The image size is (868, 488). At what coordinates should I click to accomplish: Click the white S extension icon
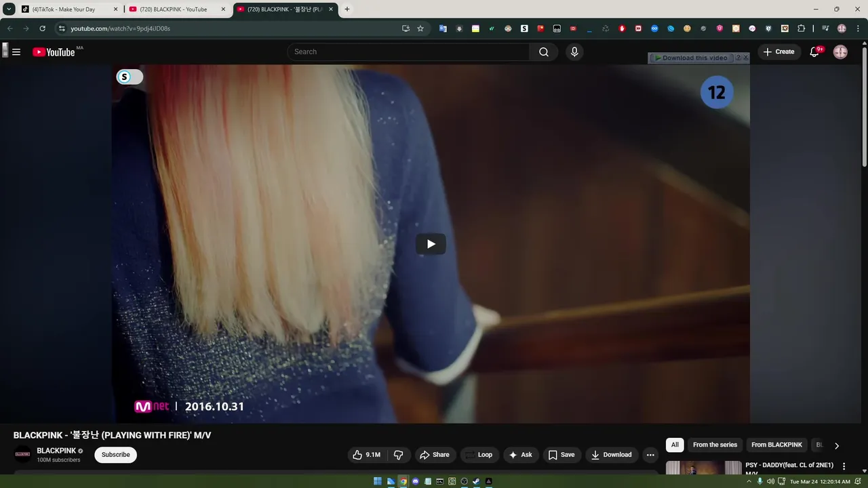pyautogui.click(x=524, y=28)
